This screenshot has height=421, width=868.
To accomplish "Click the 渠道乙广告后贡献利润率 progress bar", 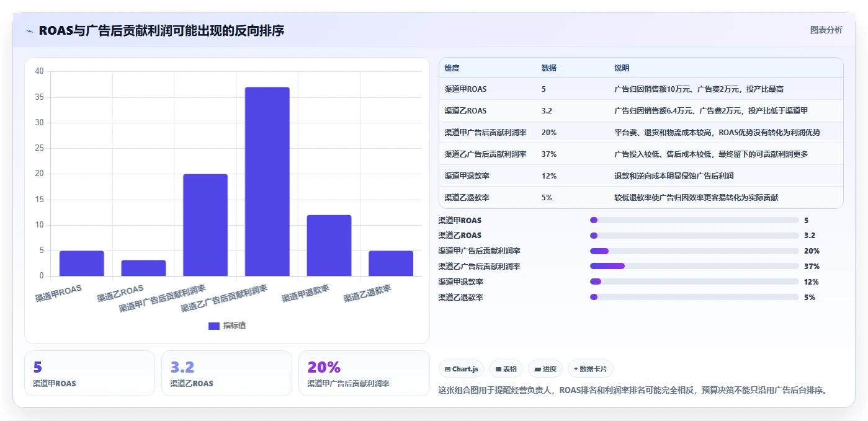I will point(694,266).
